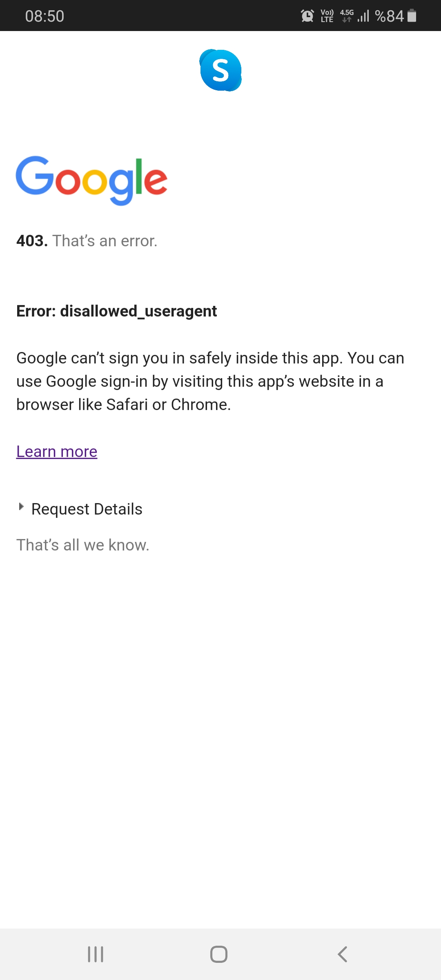Tap the VoLTE status indicator
Screen dimensions: 441x980
click(327, 16)
